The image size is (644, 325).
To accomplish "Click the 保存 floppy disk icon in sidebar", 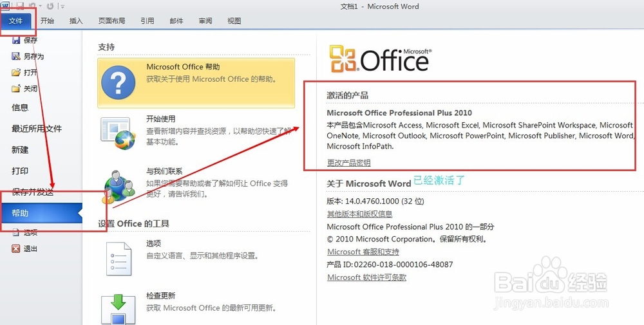I will (x=16, y=40).
